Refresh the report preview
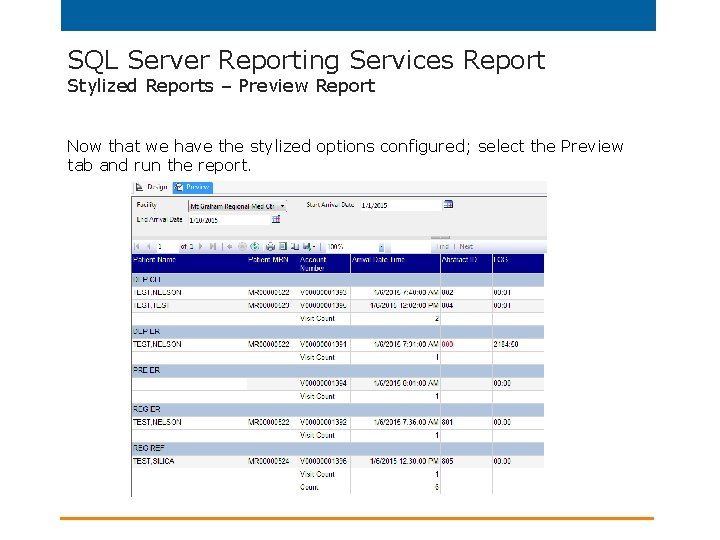720x540 pixels. tap(255, 247)
